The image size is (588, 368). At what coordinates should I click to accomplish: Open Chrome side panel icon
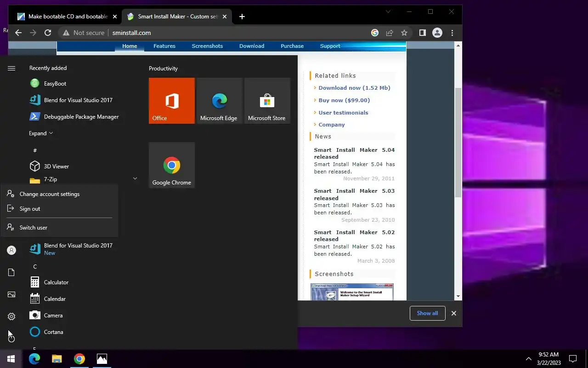(423, 33)
